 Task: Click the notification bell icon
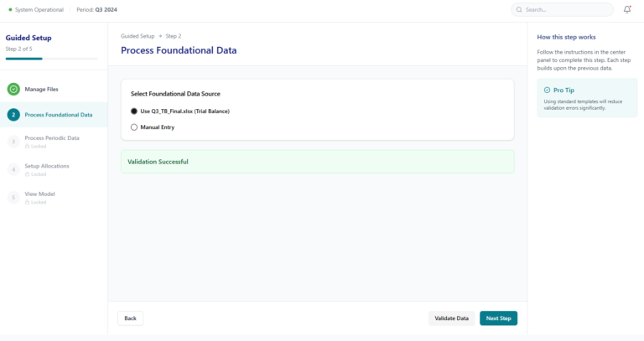[x=627, y=9]
